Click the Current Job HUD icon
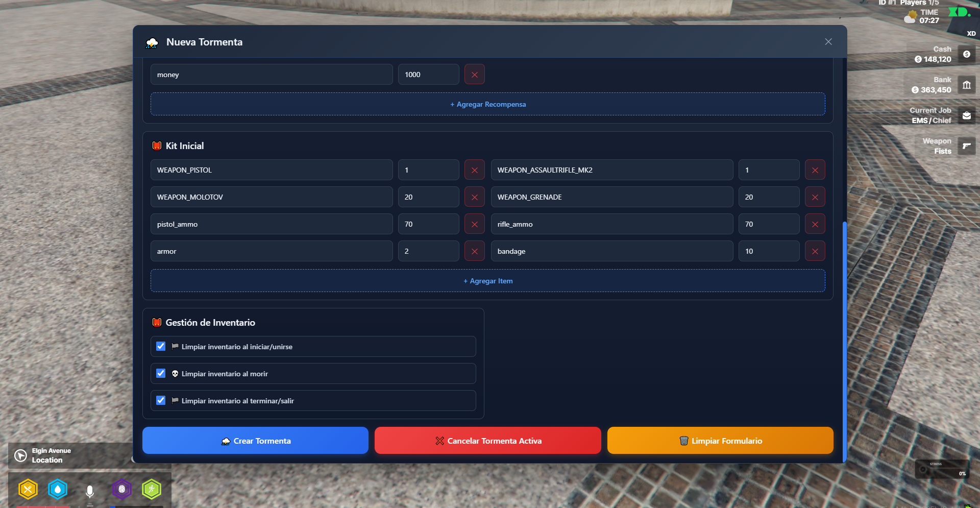980x508 pixels. coord(967,115)
